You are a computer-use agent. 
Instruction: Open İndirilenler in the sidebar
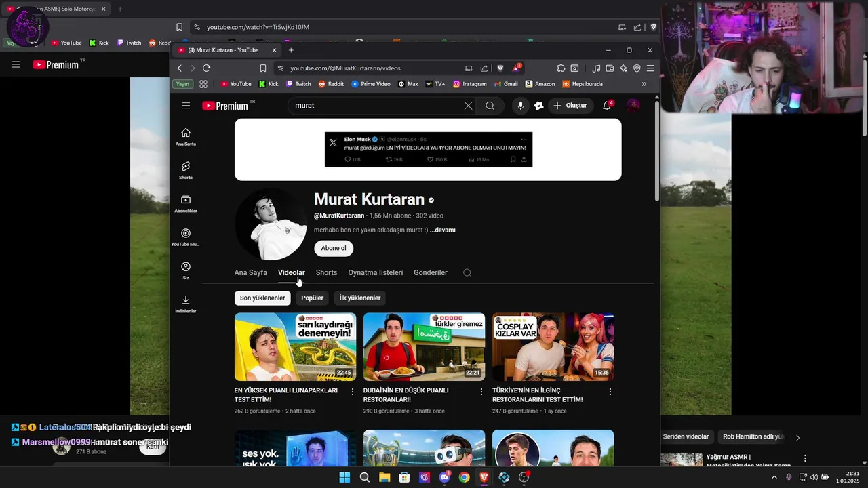[186, 304]
